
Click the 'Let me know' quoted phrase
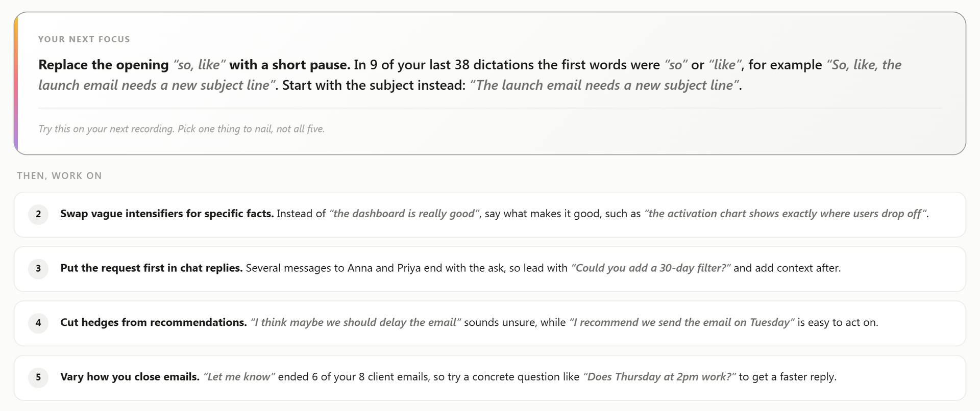[239, 377]
